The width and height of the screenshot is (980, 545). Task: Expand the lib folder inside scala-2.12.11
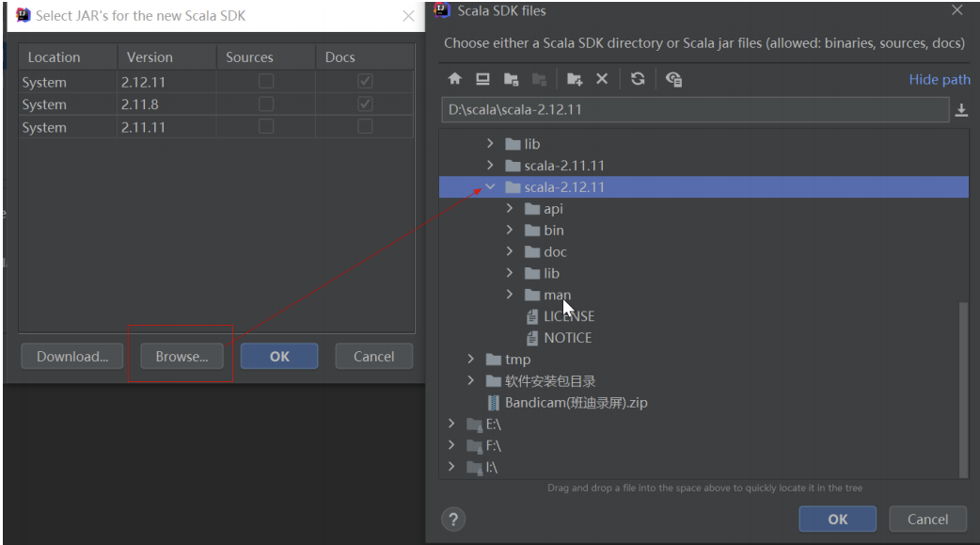(x=509, y=273)
